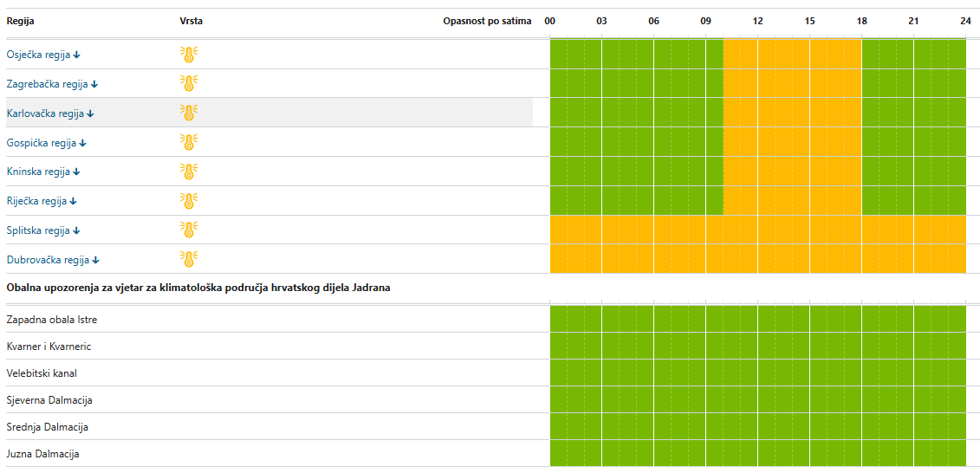Click the heat warning icon for Splitska regija

[x=188, y=230]
